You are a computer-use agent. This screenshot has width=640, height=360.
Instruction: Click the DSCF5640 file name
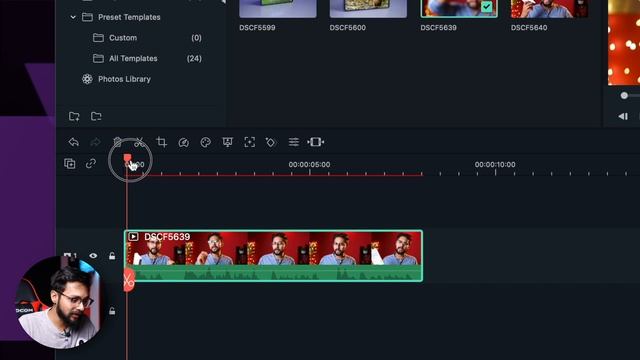click(x=529, y=28)
